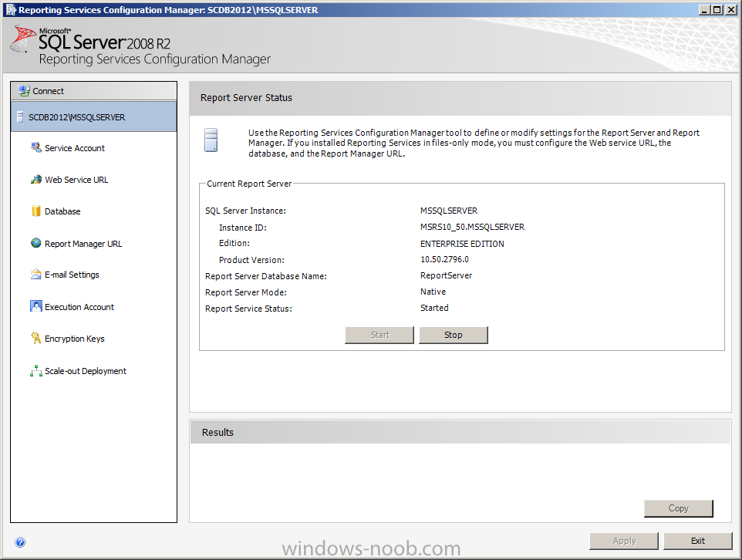Screen dimensions: 742x560
Task: Click the description text about Configuration Manager
Action: click(x=474, y=143)
